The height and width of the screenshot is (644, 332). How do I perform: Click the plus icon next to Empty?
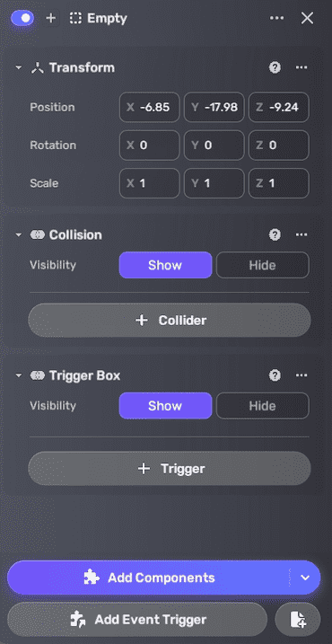[51, 19]
